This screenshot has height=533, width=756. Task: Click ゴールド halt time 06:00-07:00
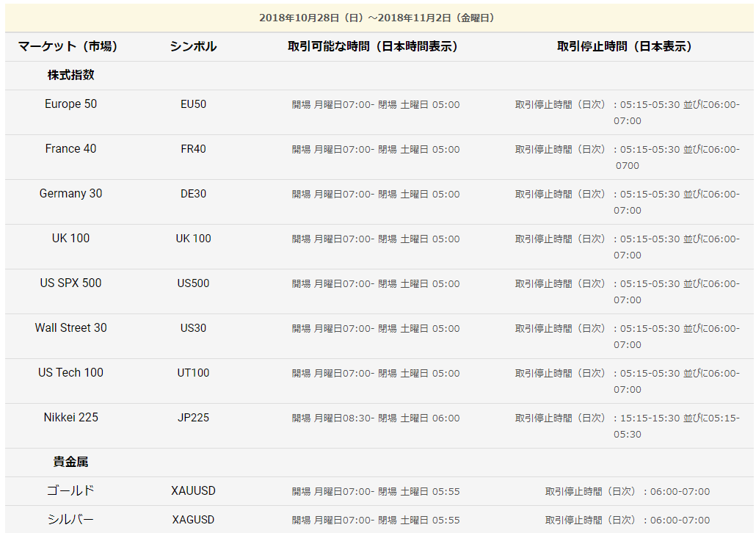pyautogui.click(x=628, y=491)
